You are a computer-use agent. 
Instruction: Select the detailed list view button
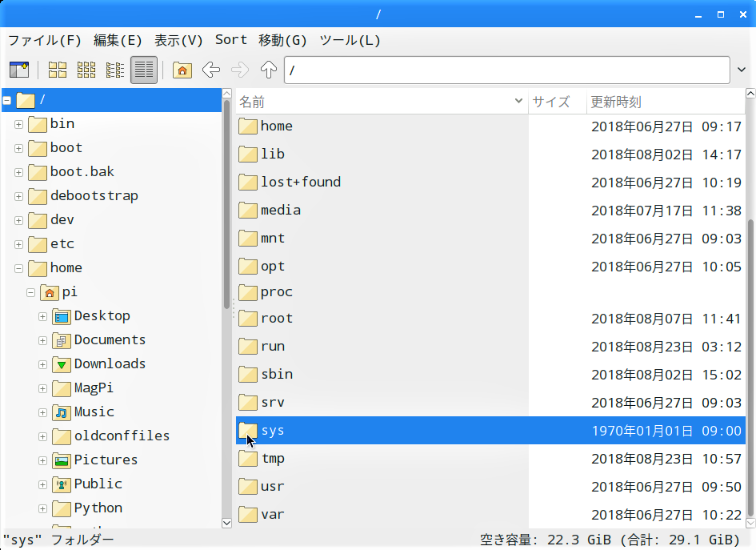pos(144,70)
